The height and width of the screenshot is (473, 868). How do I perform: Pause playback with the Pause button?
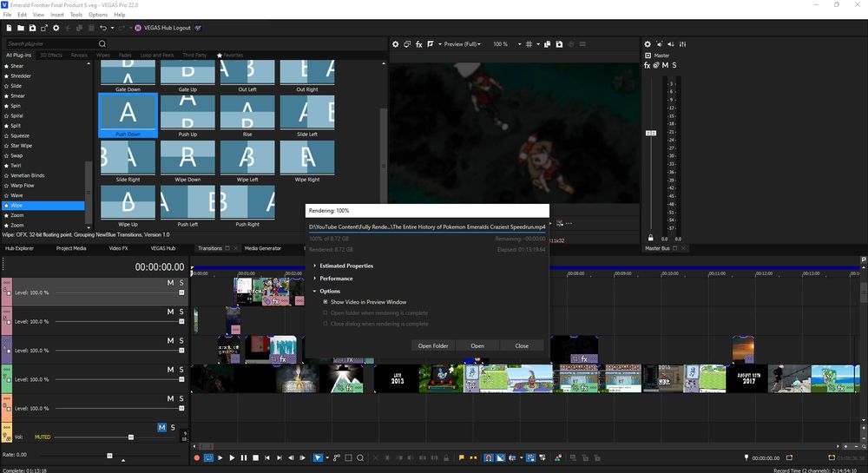coord(244,458)
